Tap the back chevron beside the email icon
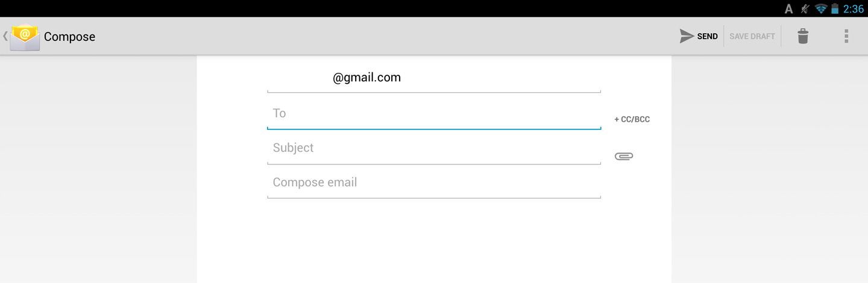 (x=5, y=36)
